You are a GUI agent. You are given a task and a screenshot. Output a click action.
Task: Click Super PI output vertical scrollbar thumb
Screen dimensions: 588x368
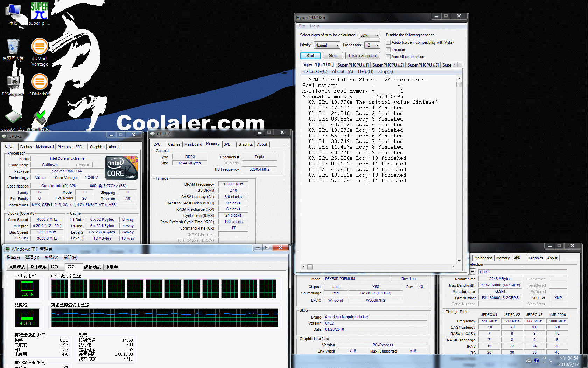459,84
